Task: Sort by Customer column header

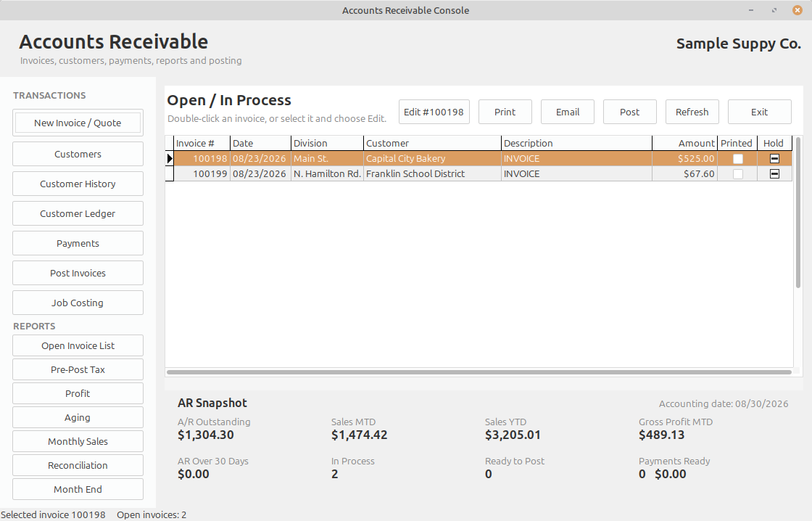Action: (432, 143)
